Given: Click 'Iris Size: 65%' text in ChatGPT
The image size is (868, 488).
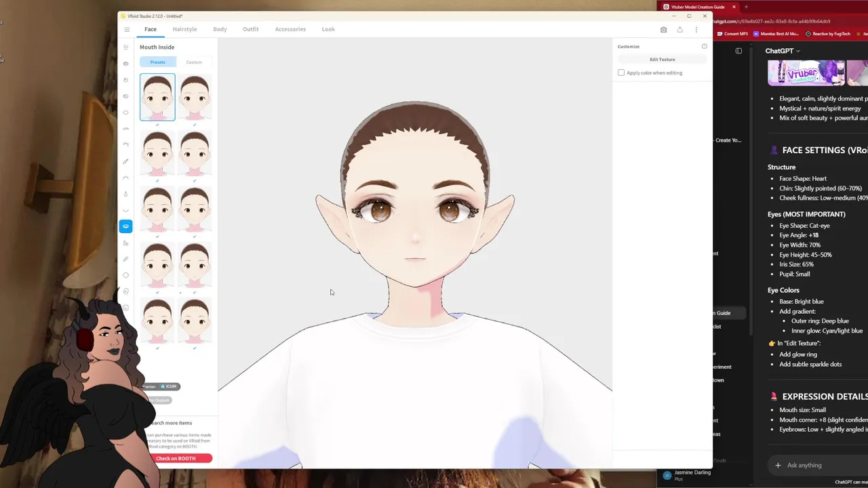Looking at the screenshot, I should [x=796, y=264].
